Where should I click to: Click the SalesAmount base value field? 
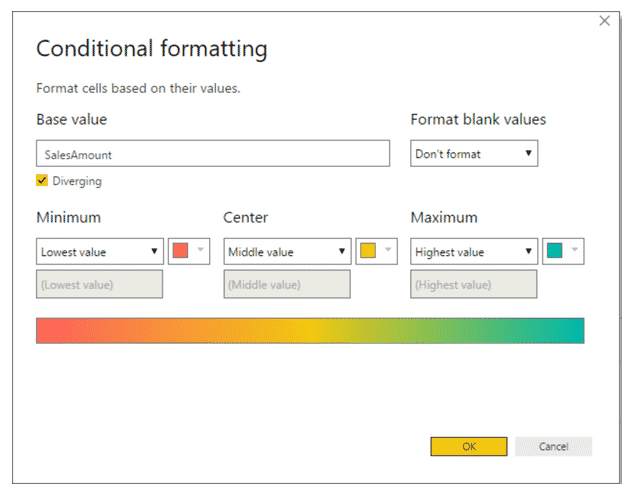pyautogui.click(x=212, y=154)
